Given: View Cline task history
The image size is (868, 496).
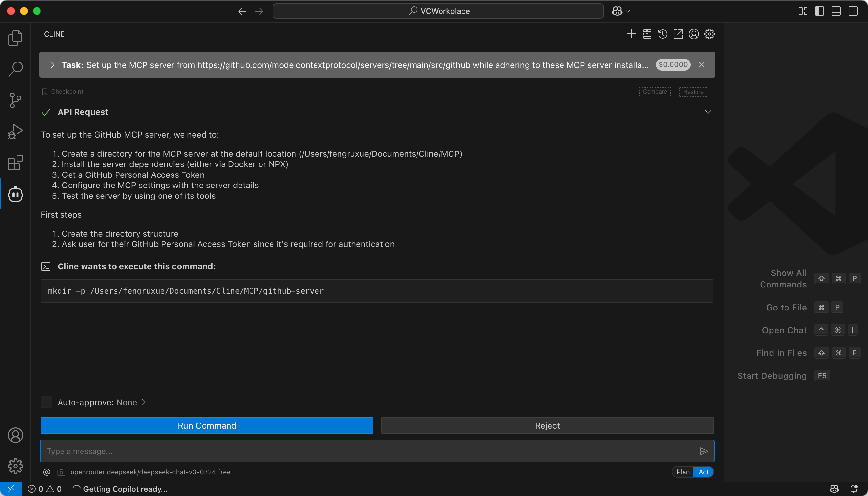Looking at the screenshot, I should tap(662, 34).
